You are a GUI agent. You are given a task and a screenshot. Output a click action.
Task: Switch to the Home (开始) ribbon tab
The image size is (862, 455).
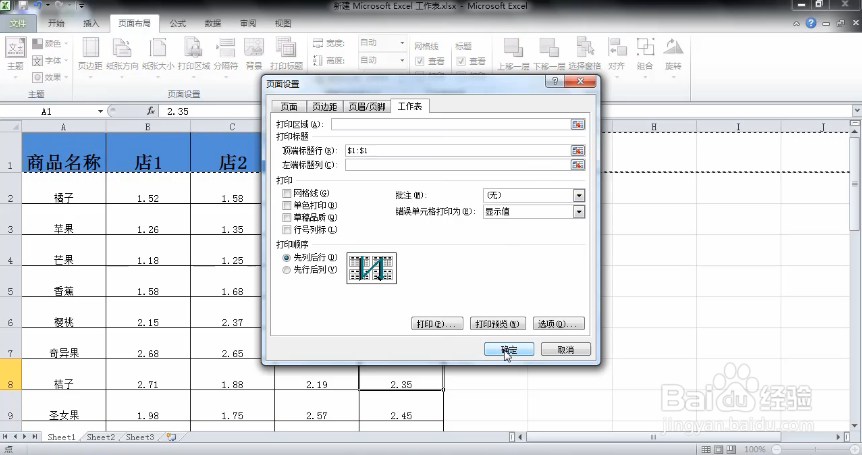click(56, 24)
